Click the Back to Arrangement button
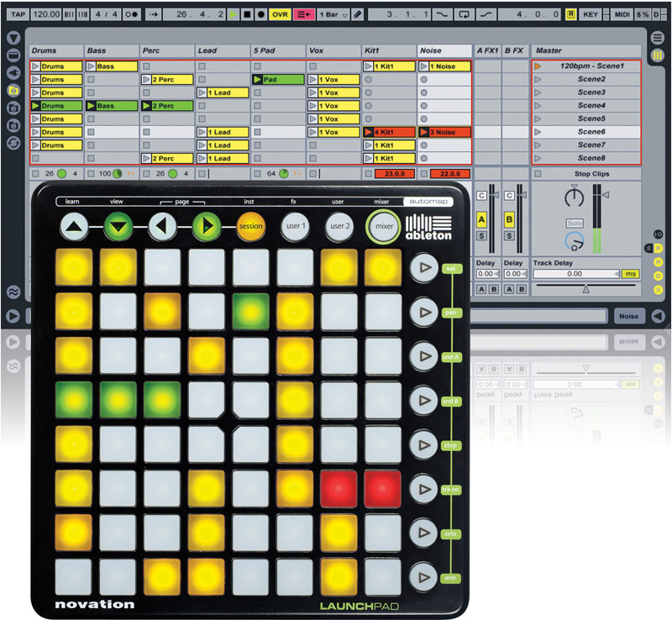This screenshot has width=672, height=620. pyautogui.click(x=302, y=14)
